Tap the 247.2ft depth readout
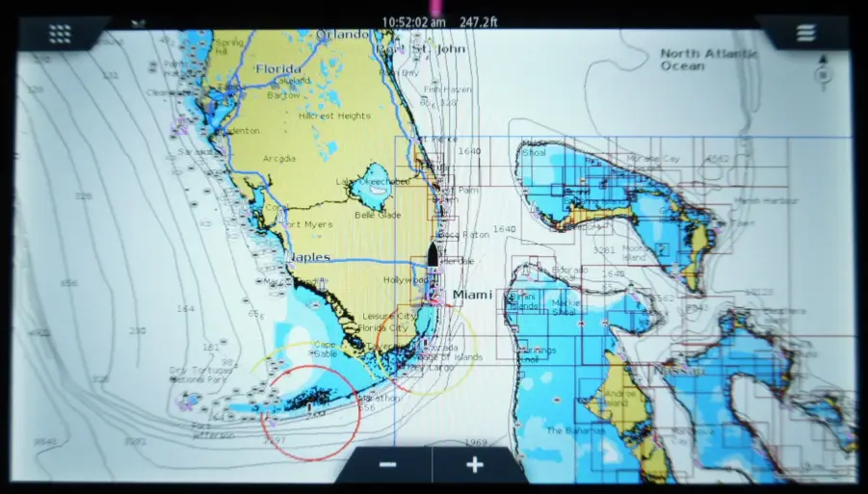The height and width of the screenshot is (494, 868). pyautogui.click(x=479, y=20)
